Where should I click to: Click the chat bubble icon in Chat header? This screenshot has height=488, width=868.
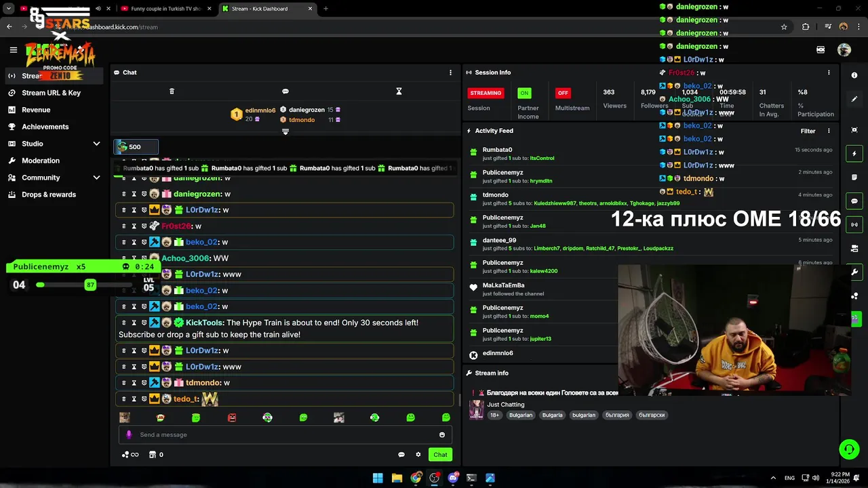285,91
